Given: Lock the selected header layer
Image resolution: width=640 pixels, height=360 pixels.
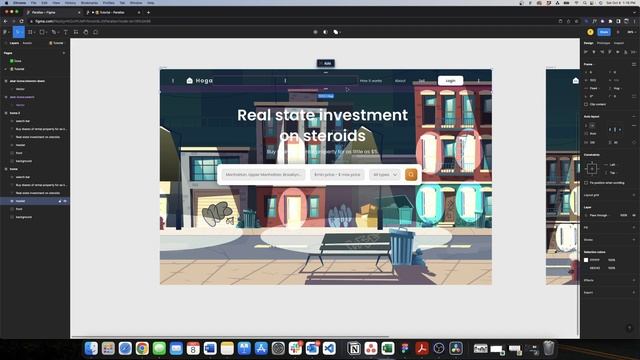Looking at the screenshot, I should (60, 201).
